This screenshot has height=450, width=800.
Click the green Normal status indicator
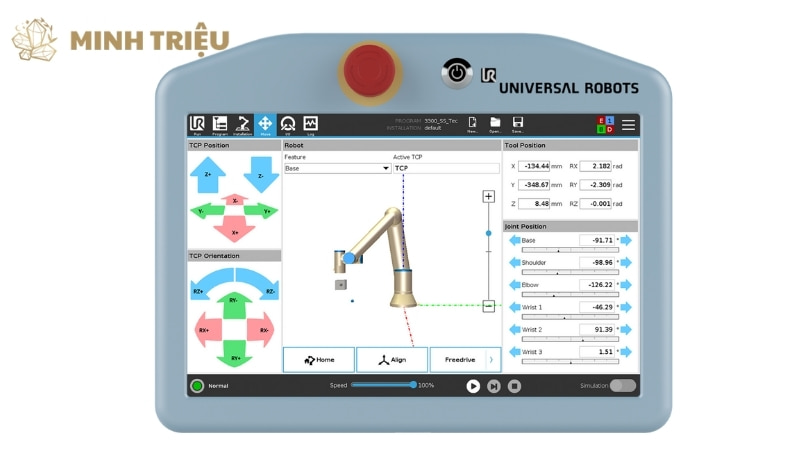[197, 385]
